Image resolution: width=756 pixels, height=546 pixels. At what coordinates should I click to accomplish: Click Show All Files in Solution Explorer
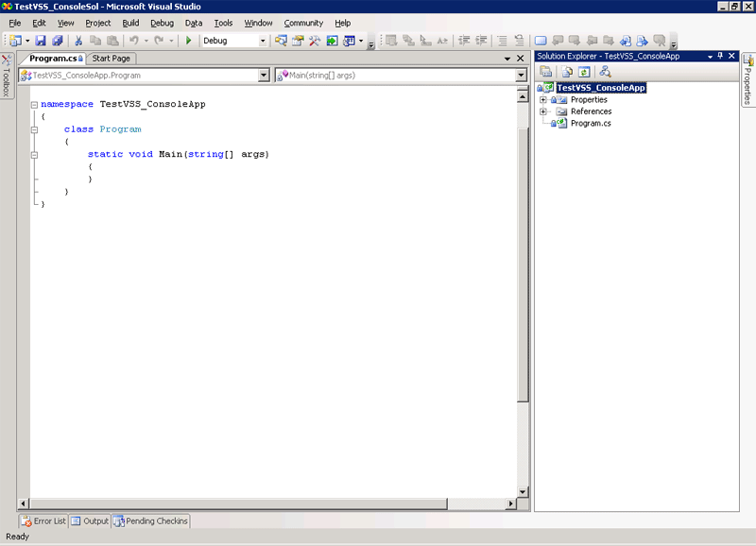pos(567,73)
